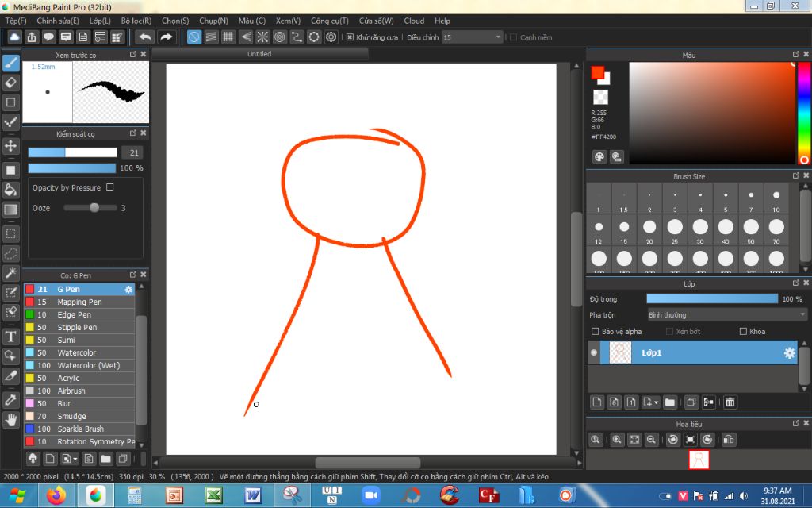Screen dimensions: 812x508
Task: Open Chỉnh sửa(E) menu
Action: tap(58, 21)
